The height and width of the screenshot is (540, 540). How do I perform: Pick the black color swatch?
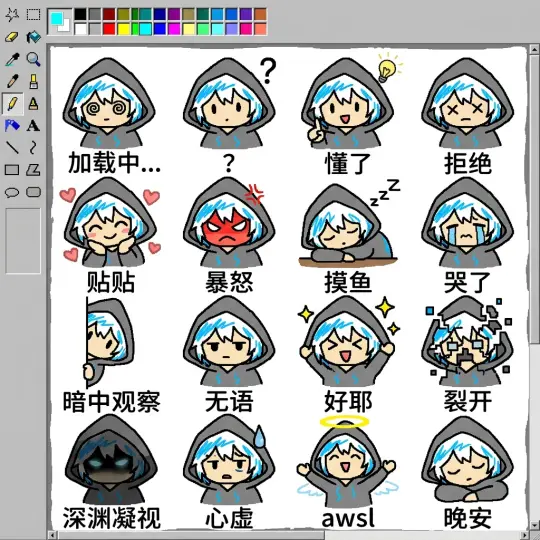pyautogui.click(x=81, y=14)
